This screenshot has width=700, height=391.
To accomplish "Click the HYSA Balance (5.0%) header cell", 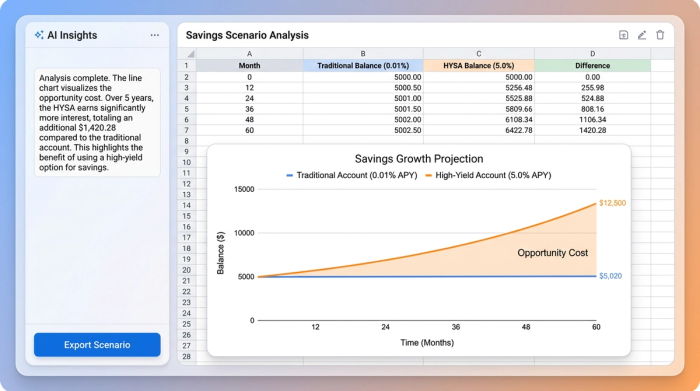I will [x=479, y=66].
